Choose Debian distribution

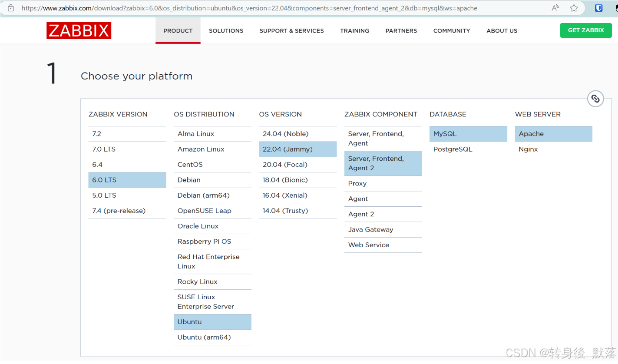[212, 180]
